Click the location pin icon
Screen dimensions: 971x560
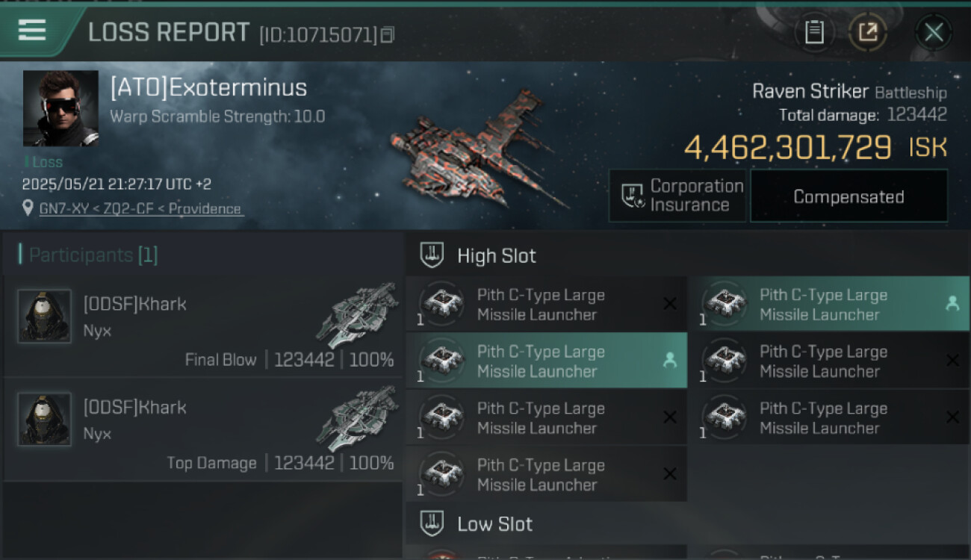(28, 208)
